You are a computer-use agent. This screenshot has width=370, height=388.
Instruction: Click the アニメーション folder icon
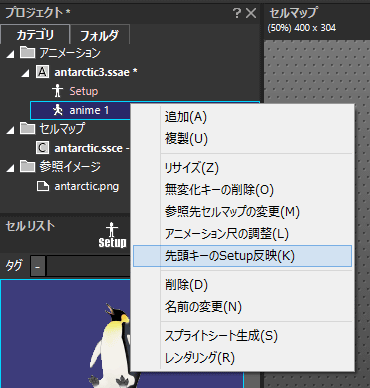(x=27, y=52)
